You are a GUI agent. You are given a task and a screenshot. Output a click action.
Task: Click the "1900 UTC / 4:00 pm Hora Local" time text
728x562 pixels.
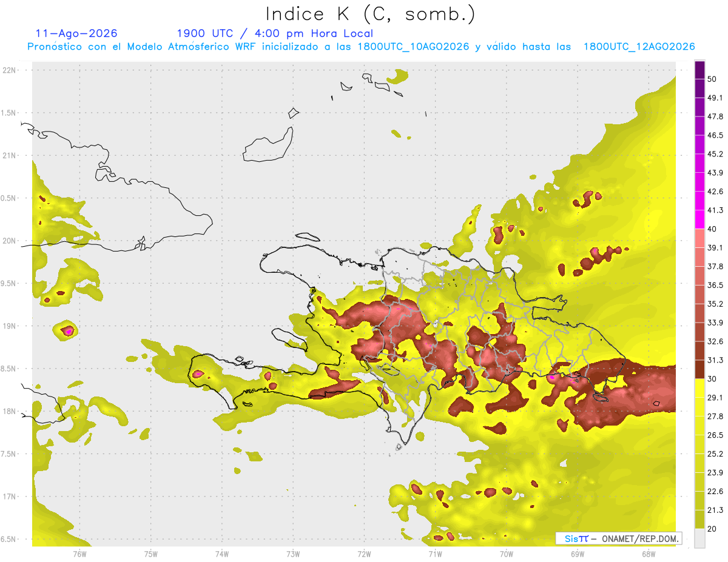tap(275, 33)
